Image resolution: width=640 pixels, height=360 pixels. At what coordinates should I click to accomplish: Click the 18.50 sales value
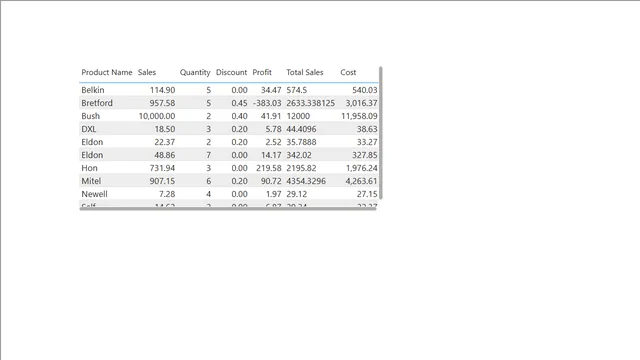165,129
